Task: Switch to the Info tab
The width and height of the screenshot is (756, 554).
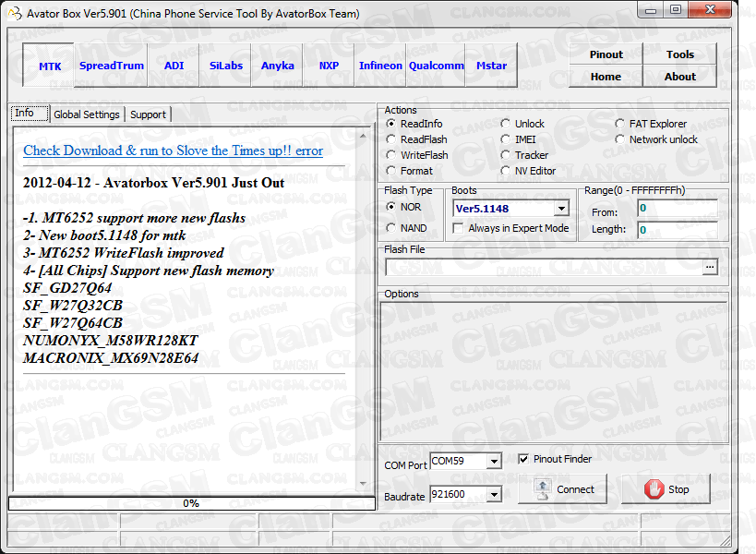Action: coord(30,114)
